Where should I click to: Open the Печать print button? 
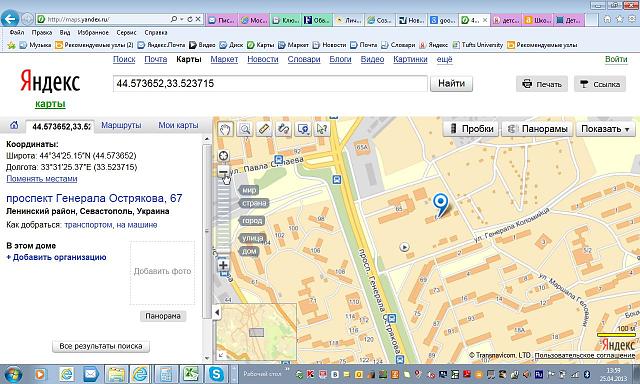542,84
